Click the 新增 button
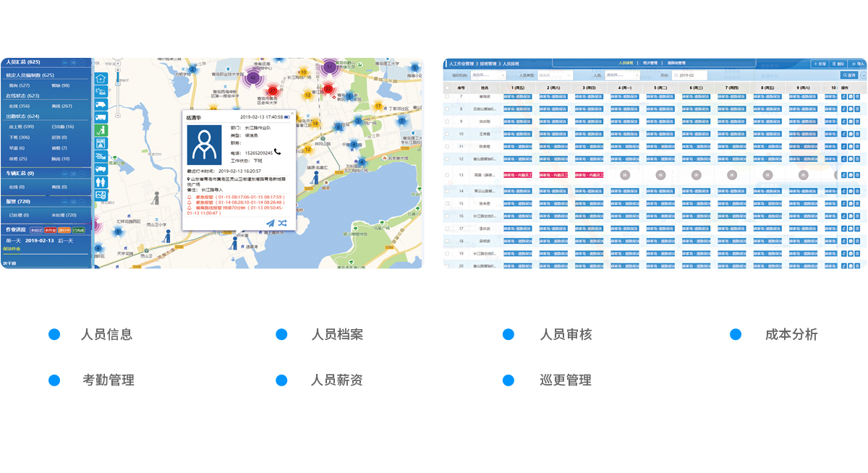The width and height of the screenshot is (868, 473). pos(820,64)
